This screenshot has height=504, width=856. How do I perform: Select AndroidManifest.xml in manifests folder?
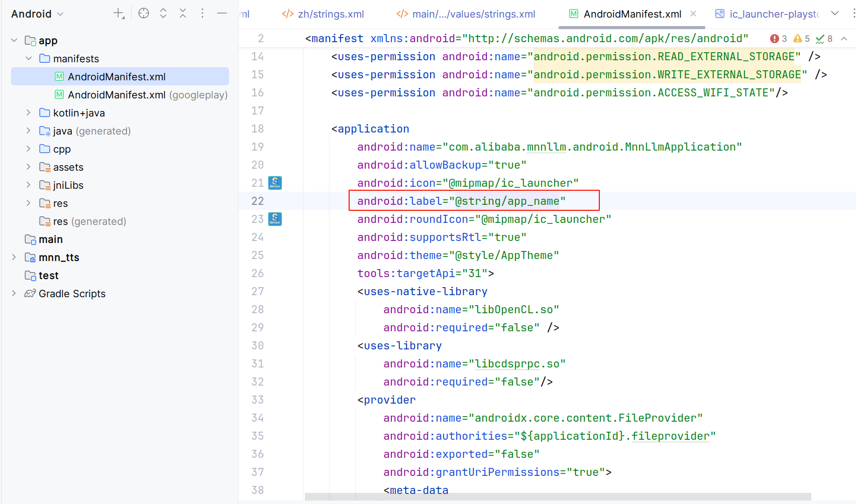[x=120, y=76]
